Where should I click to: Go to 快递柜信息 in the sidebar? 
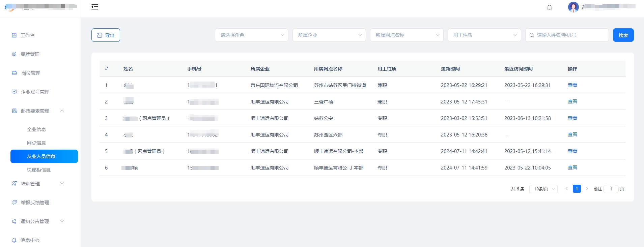(39, 170)
